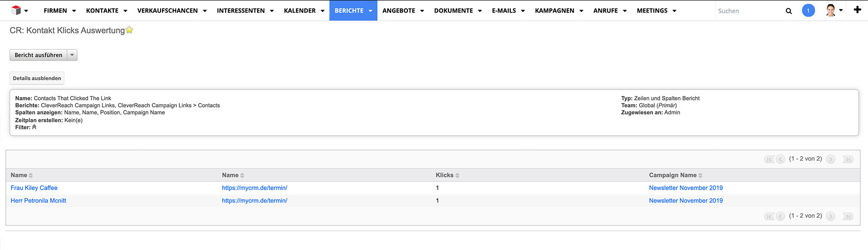Viewport: 868px width, 250px height.
Task: Open contact Frau Kiley Caffee
Action: (x=34, y=188)
